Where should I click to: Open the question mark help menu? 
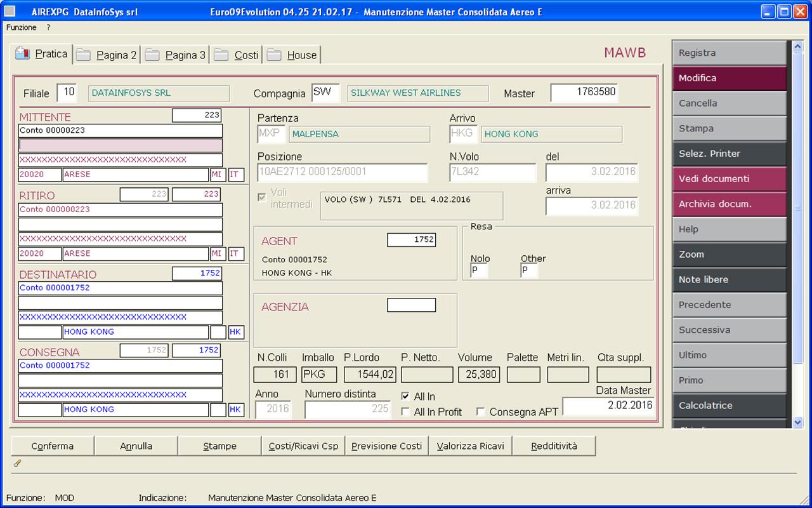(x=49, y=28)
